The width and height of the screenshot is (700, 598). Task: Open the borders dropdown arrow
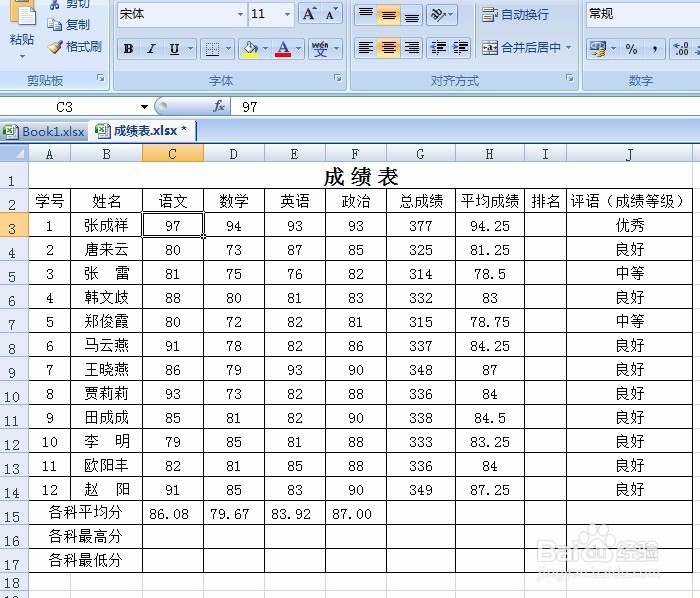[228, 49]
